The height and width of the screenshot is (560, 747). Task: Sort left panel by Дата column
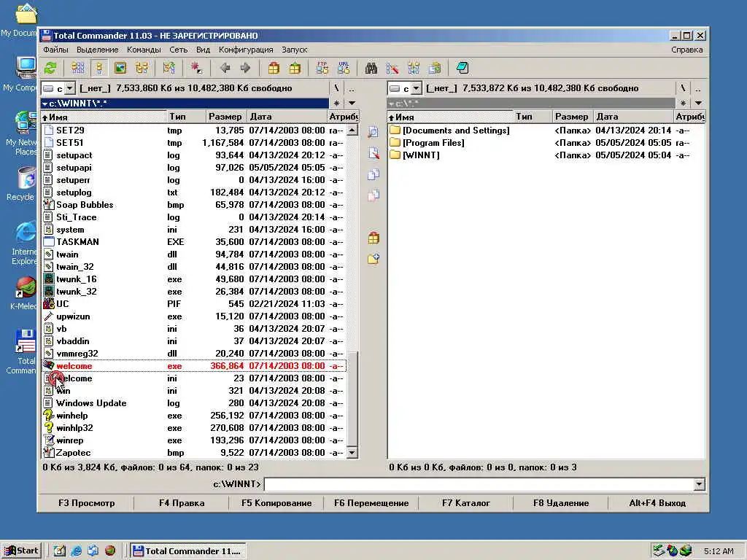[x=287, y=117]
